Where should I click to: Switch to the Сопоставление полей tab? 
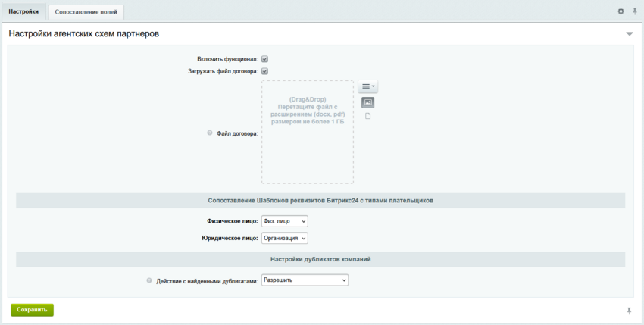[86, 12]
